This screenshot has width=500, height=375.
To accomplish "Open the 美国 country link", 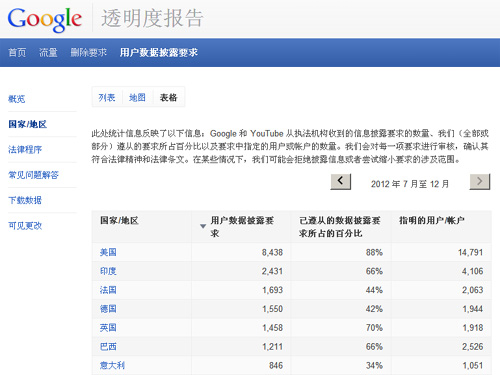I will (x=108, y=252).
